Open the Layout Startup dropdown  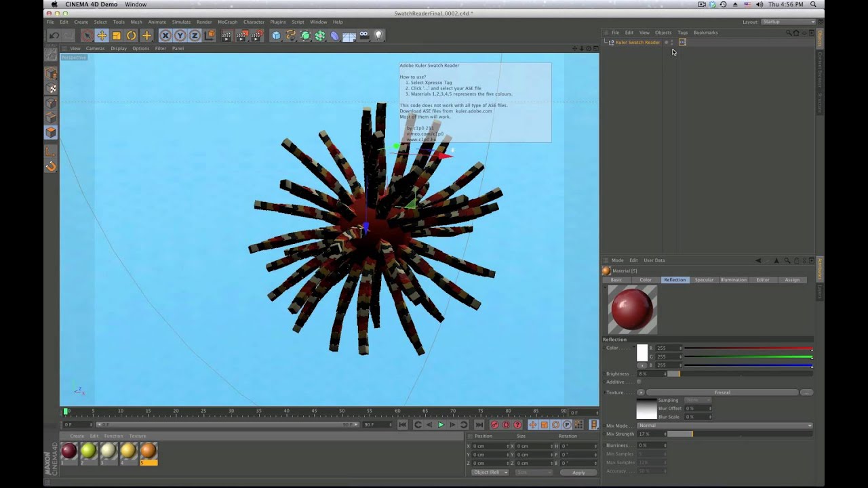click(x=789, y=22)
